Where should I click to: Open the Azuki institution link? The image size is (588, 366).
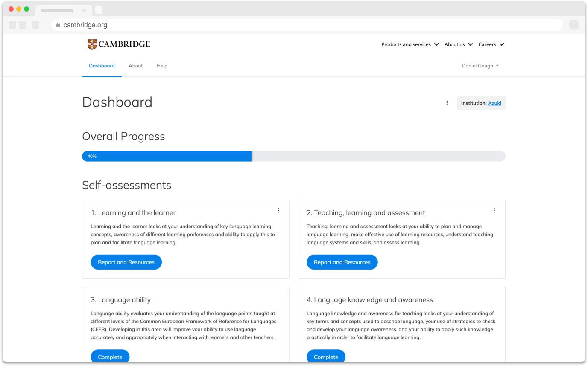[x=494, y=103]
